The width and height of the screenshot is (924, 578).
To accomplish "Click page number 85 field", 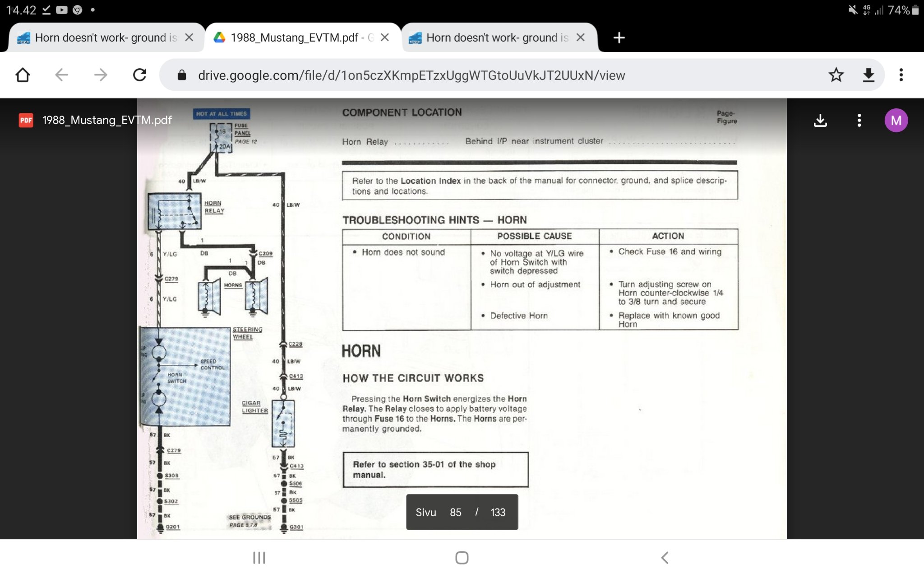I will [x=455, y=513].
